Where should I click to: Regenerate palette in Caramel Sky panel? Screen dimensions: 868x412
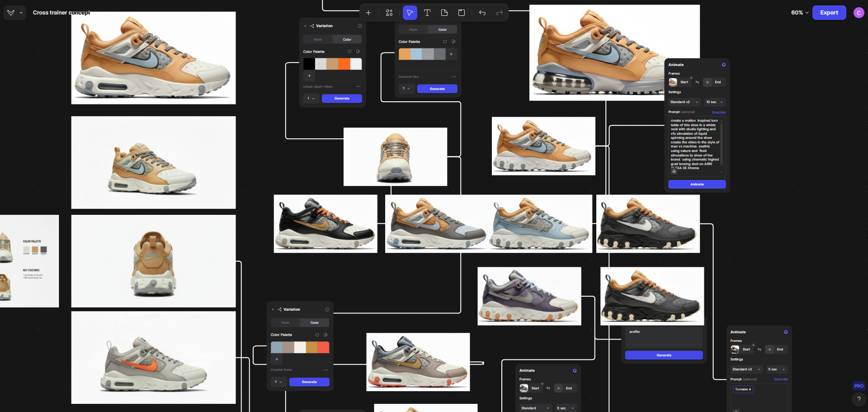(x=445, y=42)
